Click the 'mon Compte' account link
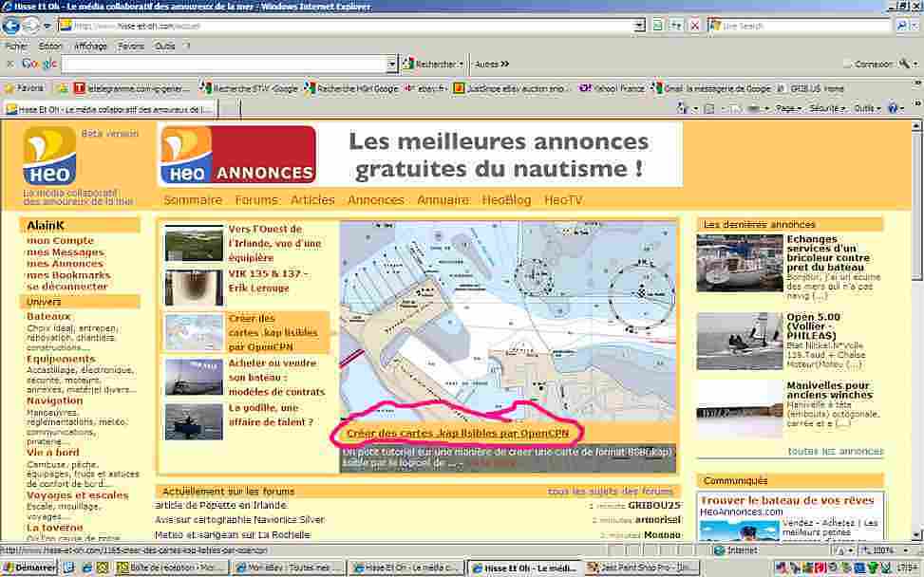This screenshot has height=577, width=924. 60,240
